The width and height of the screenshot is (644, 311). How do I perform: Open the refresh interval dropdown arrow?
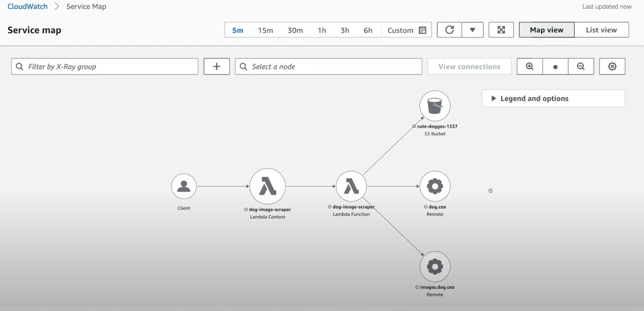pos(472,30)
